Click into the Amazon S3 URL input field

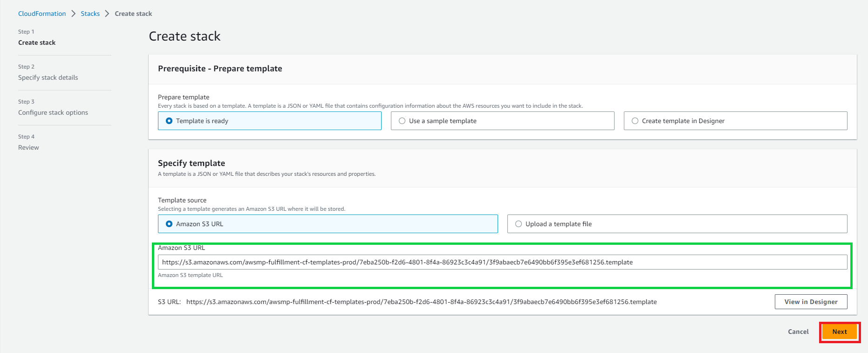coord(502,262)
